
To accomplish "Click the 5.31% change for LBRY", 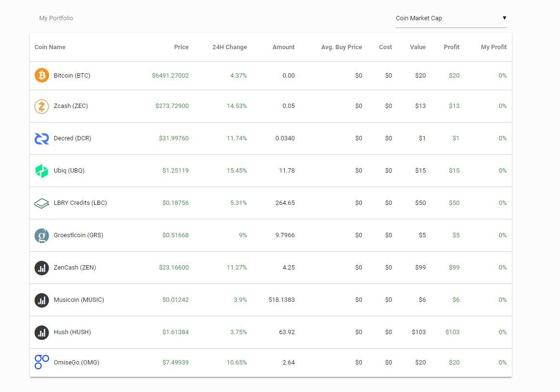I will (239, 203).
